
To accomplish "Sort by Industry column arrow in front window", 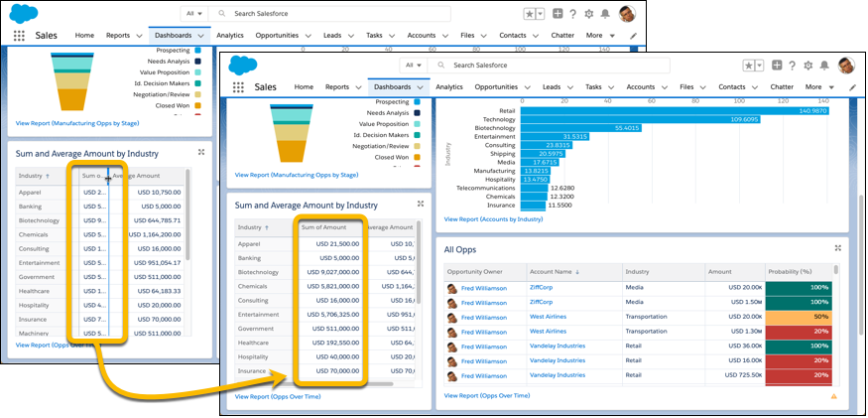I will click(x=268, y=227).
